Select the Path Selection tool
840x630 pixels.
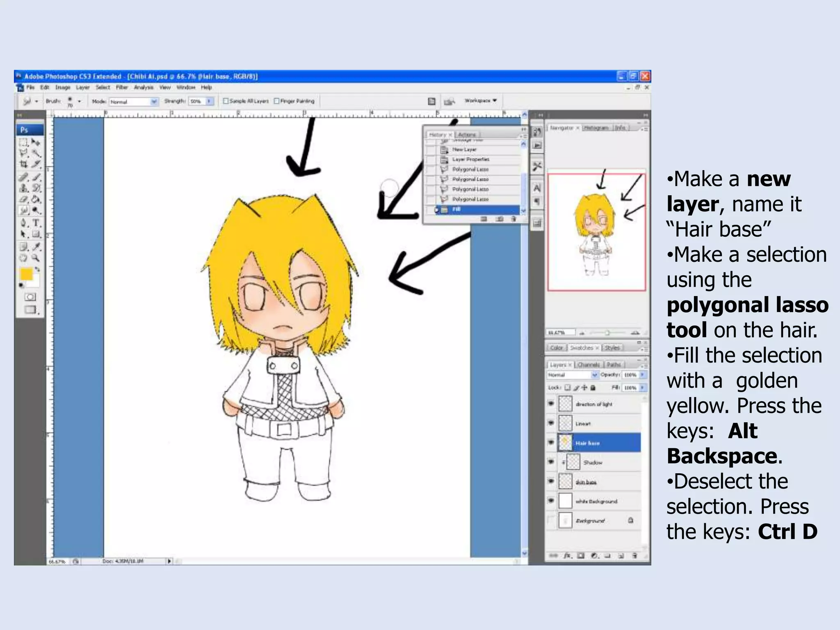tap(24, 234)
